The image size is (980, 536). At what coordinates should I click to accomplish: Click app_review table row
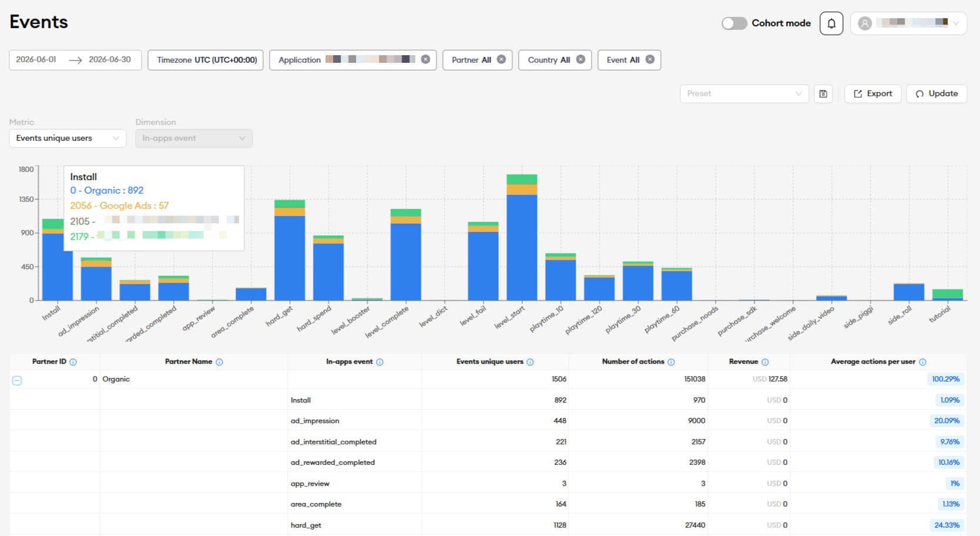pyautogui.click(x=488, y=484)
